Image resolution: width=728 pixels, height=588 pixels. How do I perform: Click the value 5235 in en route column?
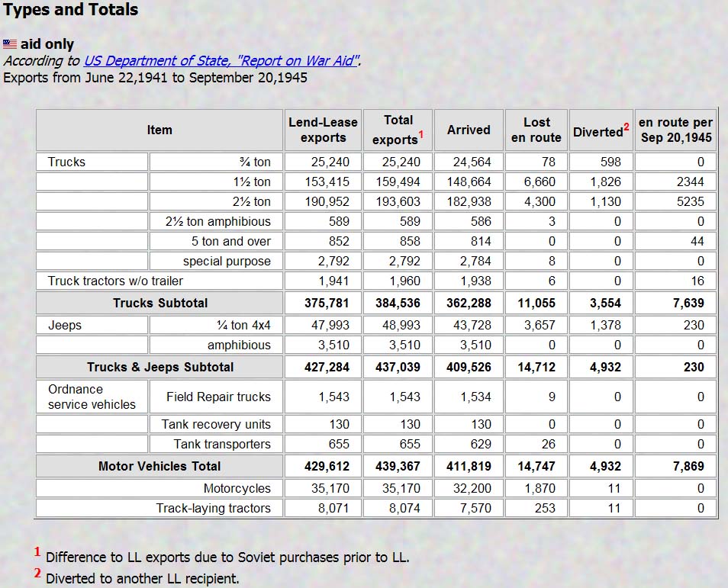coord(691,202)
